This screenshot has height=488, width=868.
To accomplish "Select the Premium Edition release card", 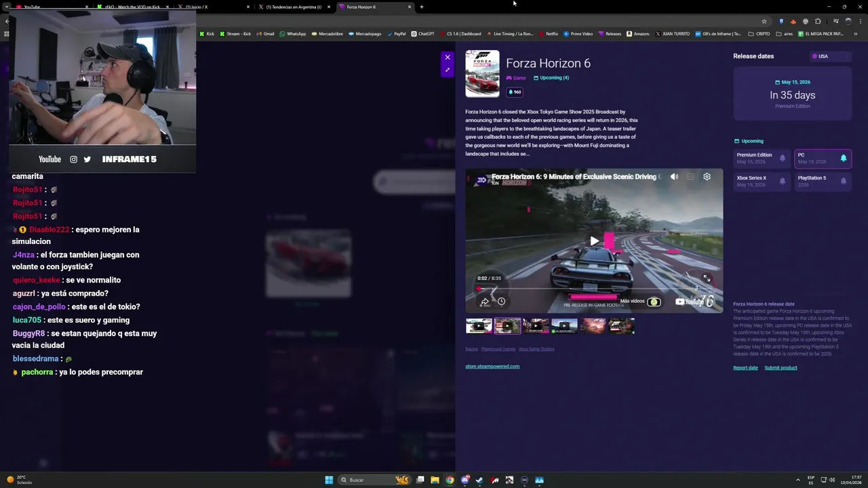I will [x=762, y=159].
